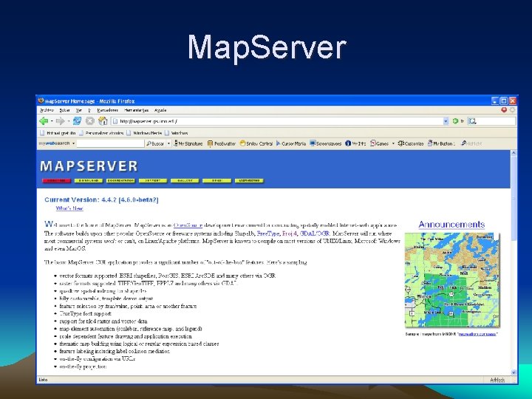
Task: Open the Ir menu
Action: point(89,110)
